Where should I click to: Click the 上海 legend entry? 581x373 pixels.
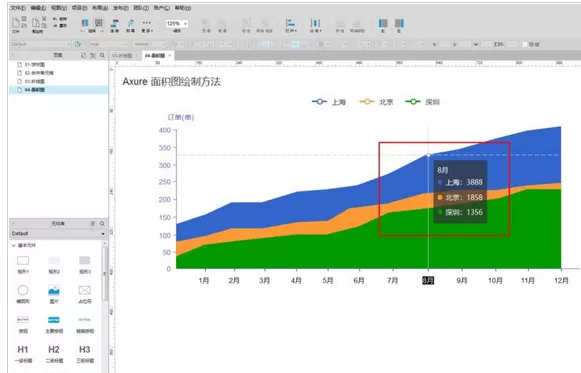(329, 102)
